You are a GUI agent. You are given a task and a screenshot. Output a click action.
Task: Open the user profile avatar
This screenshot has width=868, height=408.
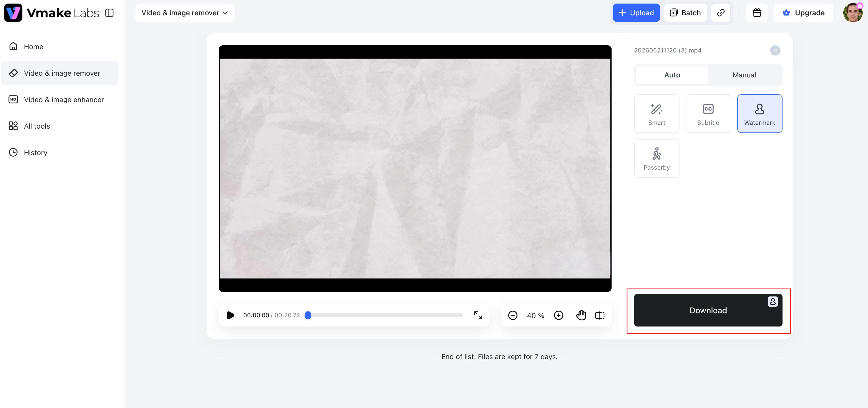click(x=852, y=13)
